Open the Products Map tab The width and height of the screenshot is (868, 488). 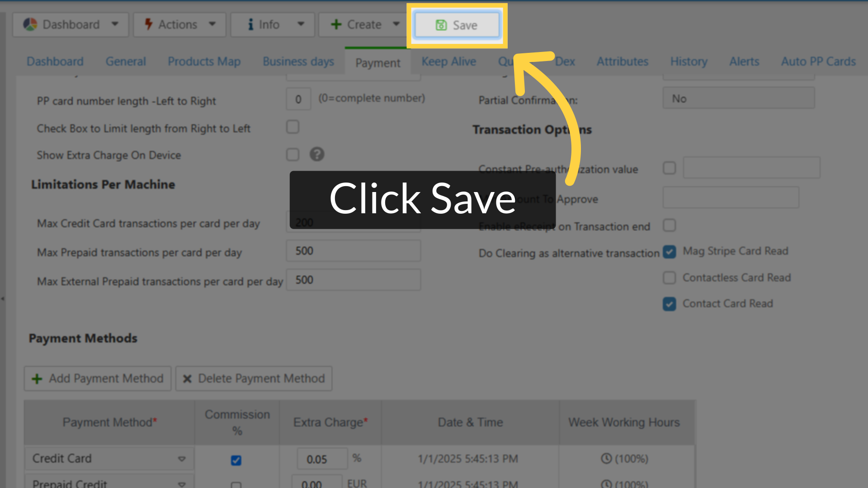pos(204,61)
